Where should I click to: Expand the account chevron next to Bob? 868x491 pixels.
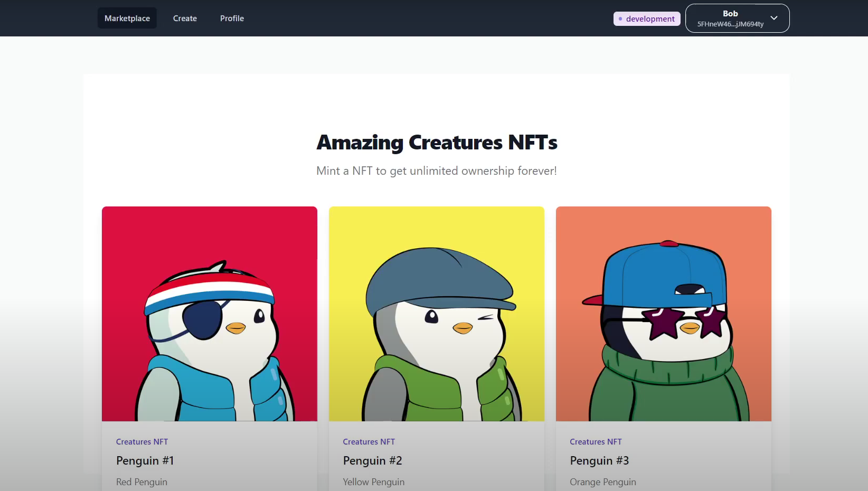click(x=774, y=18)
